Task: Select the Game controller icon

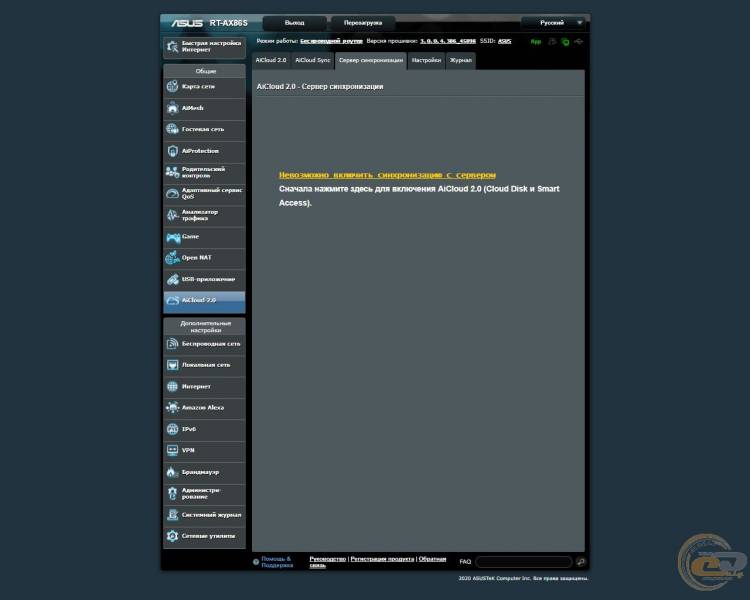Action: click(172, 237)
